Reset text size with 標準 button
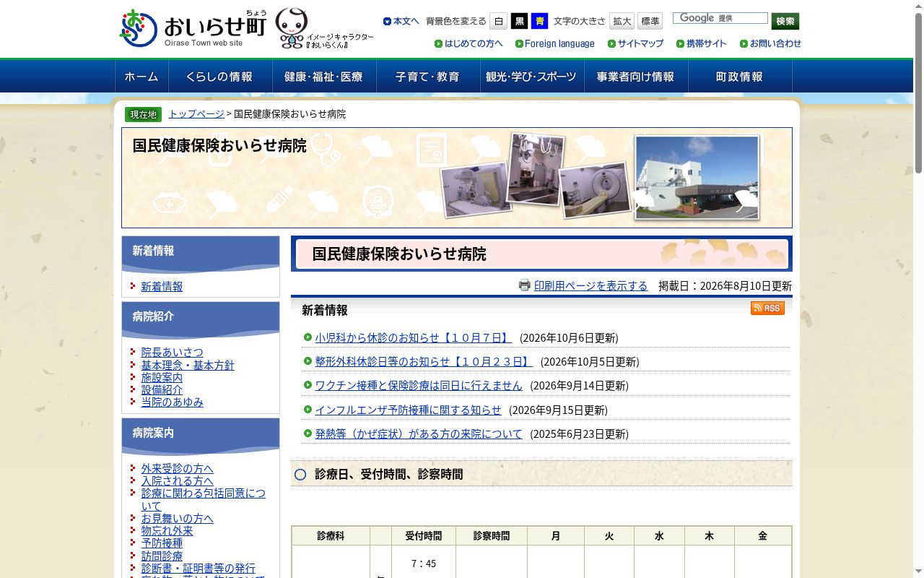The height and width of the screenshot is (578, 924). (650, 21)
